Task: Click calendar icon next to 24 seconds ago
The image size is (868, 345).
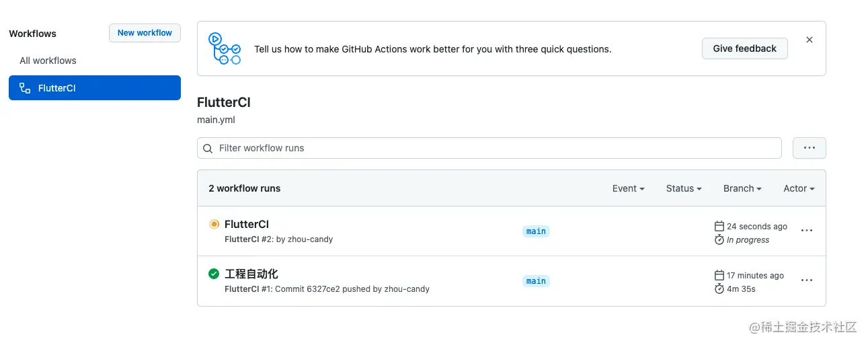Action: point(719,226)
